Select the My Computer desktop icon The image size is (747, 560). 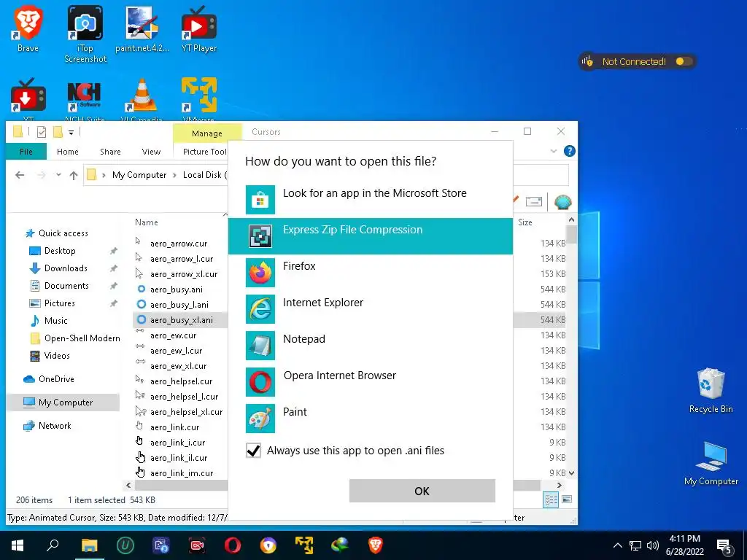(x=711, y=463)
